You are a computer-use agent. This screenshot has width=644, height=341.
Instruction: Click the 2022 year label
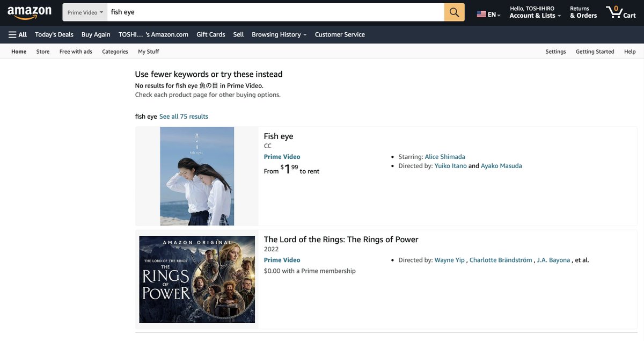point(271,249)
